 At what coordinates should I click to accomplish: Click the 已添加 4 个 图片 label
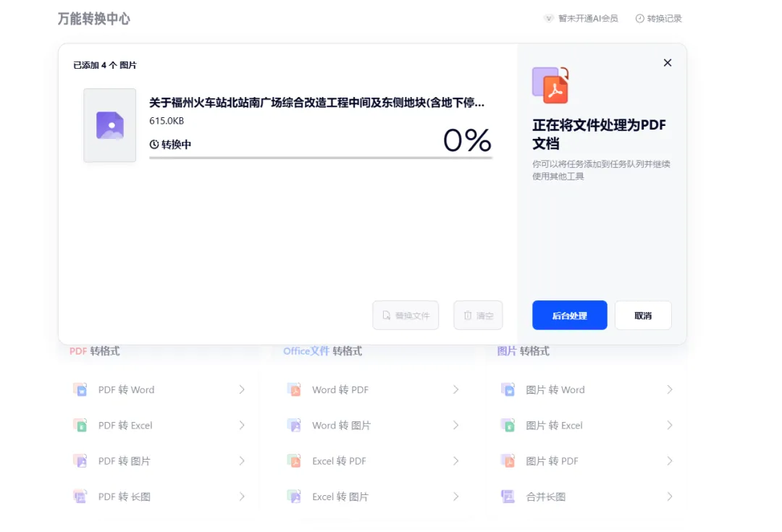(x=105, y=65)
